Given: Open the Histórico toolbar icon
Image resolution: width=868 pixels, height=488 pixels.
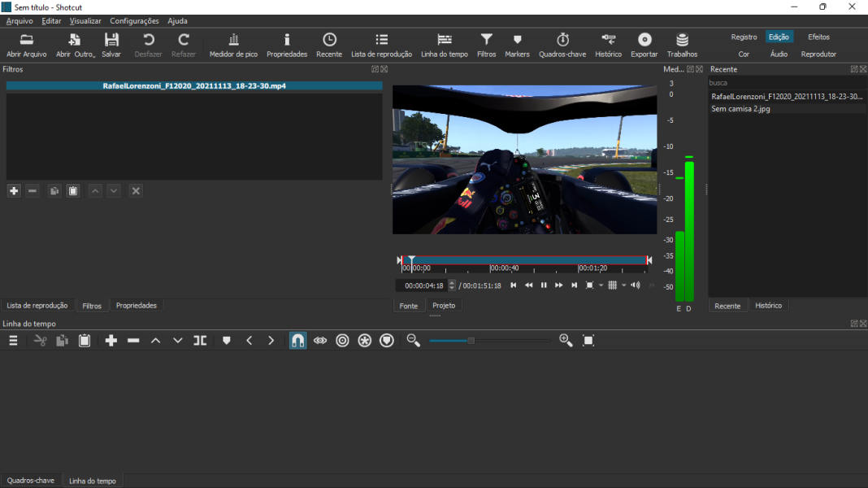Looking at the screenshot, I should (608, 45).
